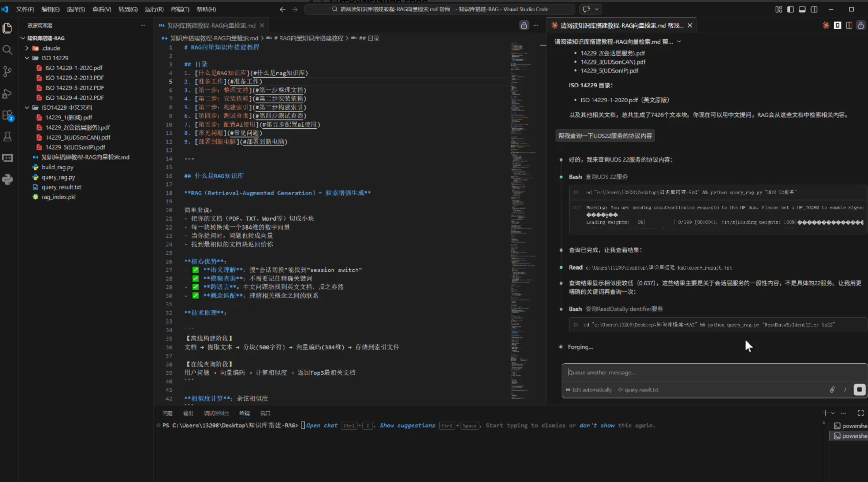Switch to the 输出 panel tab
The height and width of the screenshot is (482, 868).
coord(188,413)
